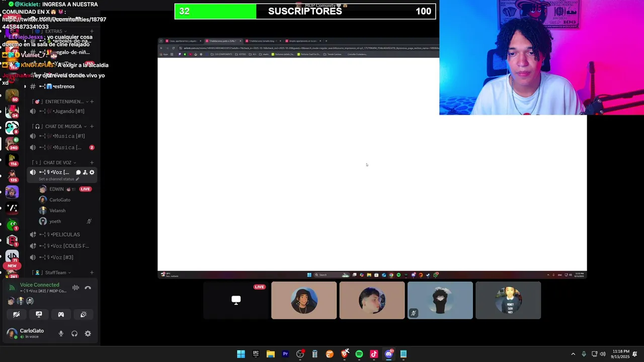Viewport: 644px width, 362px height.
Task: Open connection info signal icon
Action: [x=12, y=288]
